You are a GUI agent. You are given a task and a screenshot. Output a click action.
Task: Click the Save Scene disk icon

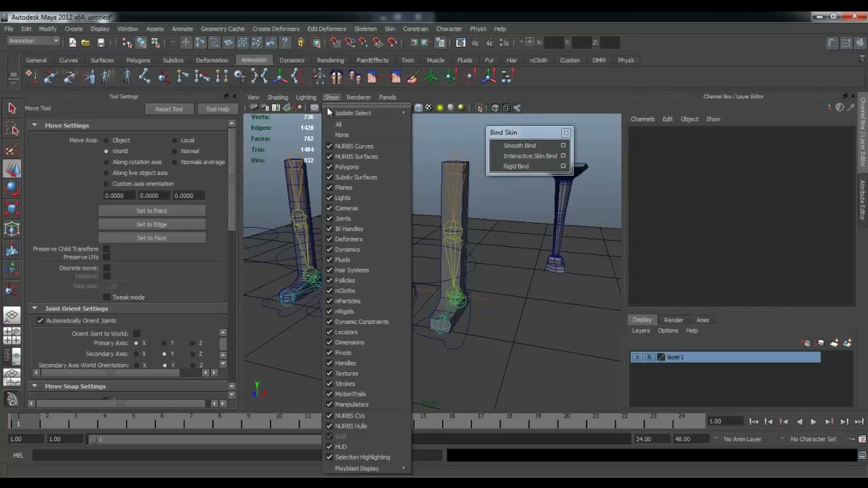coord(101,43)
